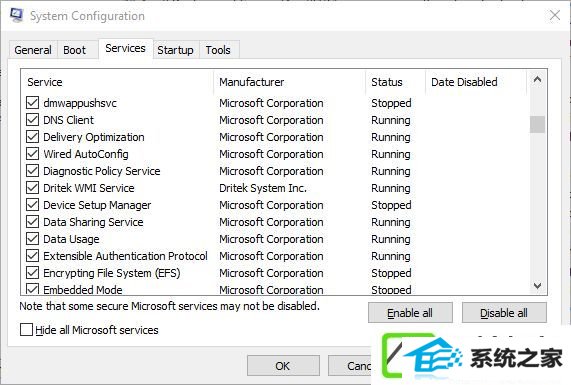Close the System Configuration window
The image size is (571, 385).
[555, 15]
